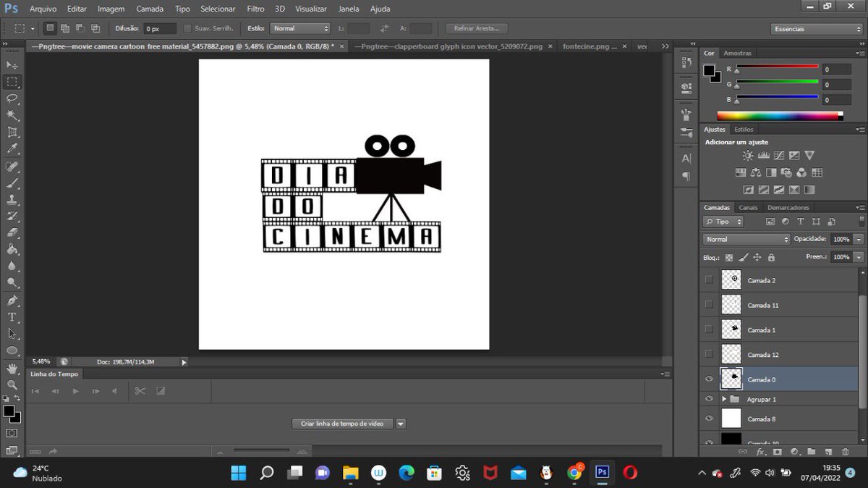The height and width of the screenshot is (488, 868).
Task: Lock layer position with move-lock icon
Action: pyautogui.click(x=757, y=257)
